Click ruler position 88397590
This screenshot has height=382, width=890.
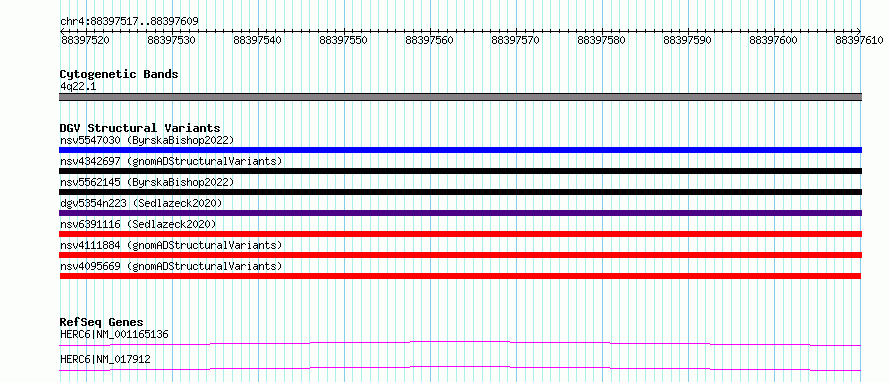click(x=688, y=40)
